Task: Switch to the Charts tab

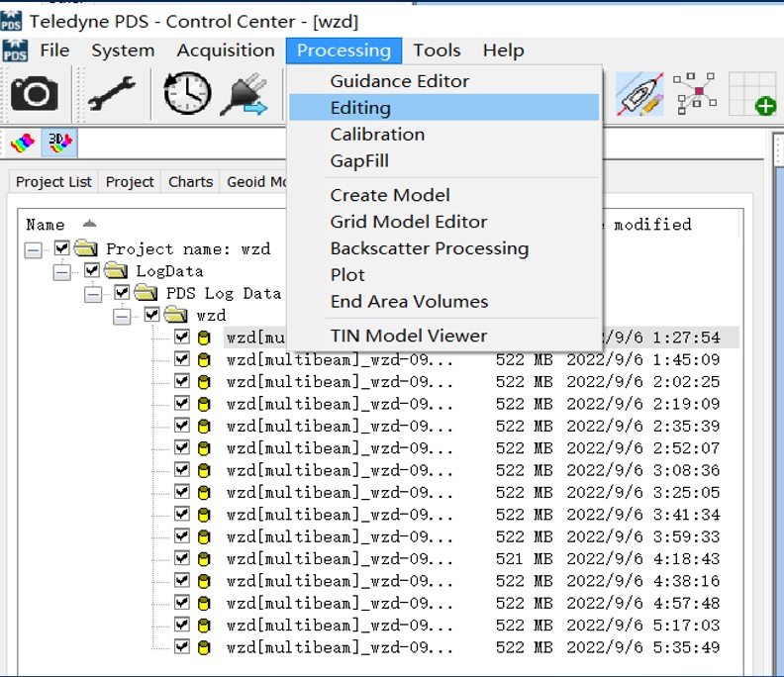Action: tap(190, 181)
